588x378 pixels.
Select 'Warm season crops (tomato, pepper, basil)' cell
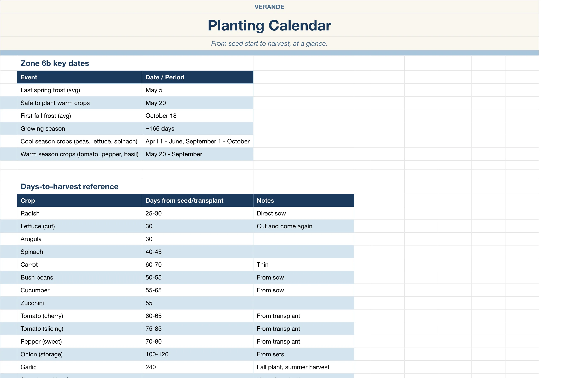[79, 154]
